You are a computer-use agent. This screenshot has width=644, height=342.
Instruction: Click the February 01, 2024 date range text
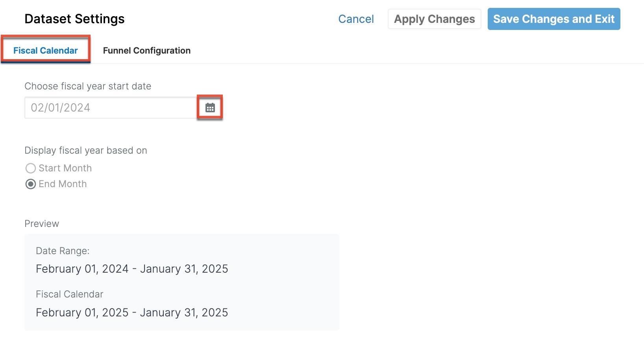click(x=132, y=269)
